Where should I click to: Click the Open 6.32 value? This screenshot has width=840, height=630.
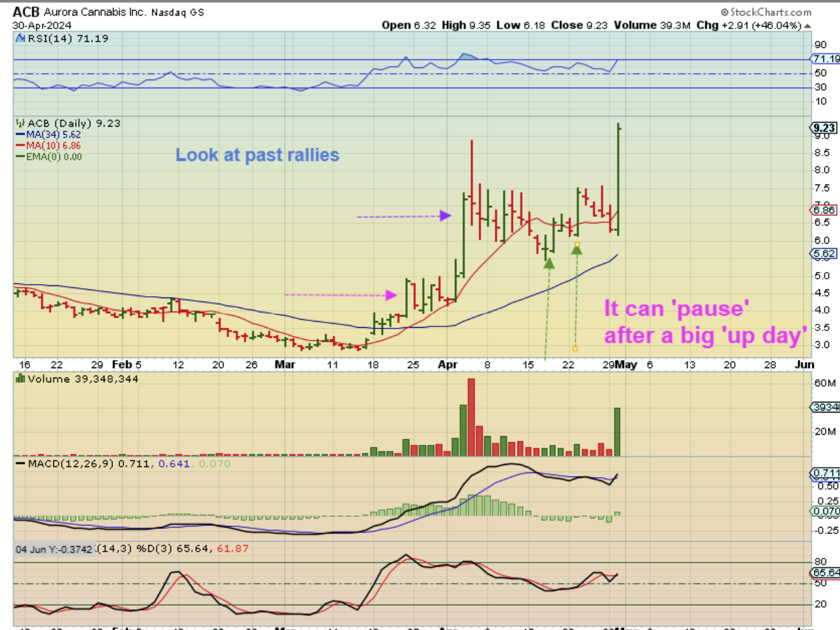tap(410, 26)
